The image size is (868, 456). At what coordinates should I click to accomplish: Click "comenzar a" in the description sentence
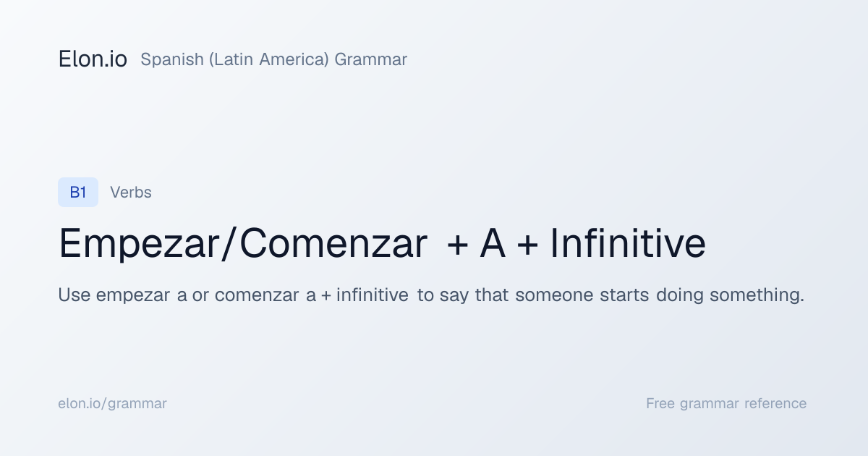[x=265, y=295]
